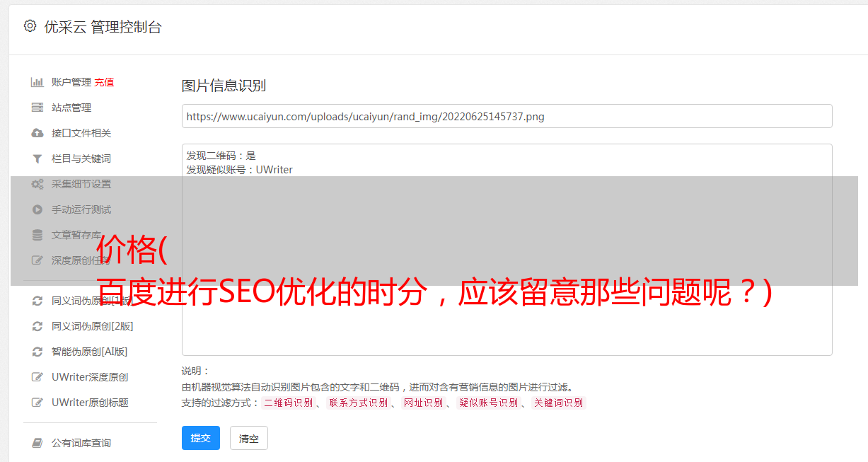This screenshot has height=462, width=868.
Task: Click the image URL input field
Action: (507, 116)
